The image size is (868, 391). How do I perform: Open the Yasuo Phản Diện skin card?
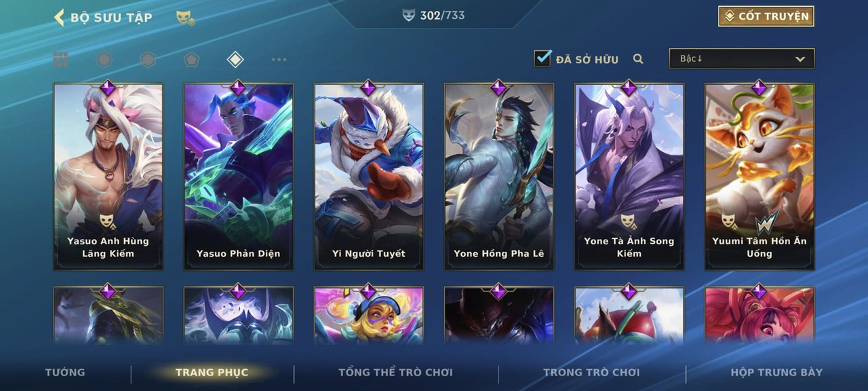coord(239,176)
